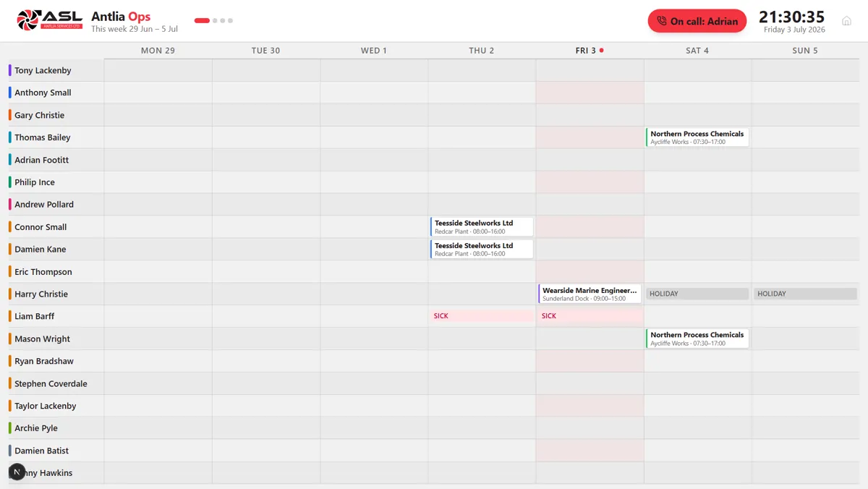Viewport: 868px width, 489px height.
Task: Select the Gary Christie row name
Action: click(39, 115)
